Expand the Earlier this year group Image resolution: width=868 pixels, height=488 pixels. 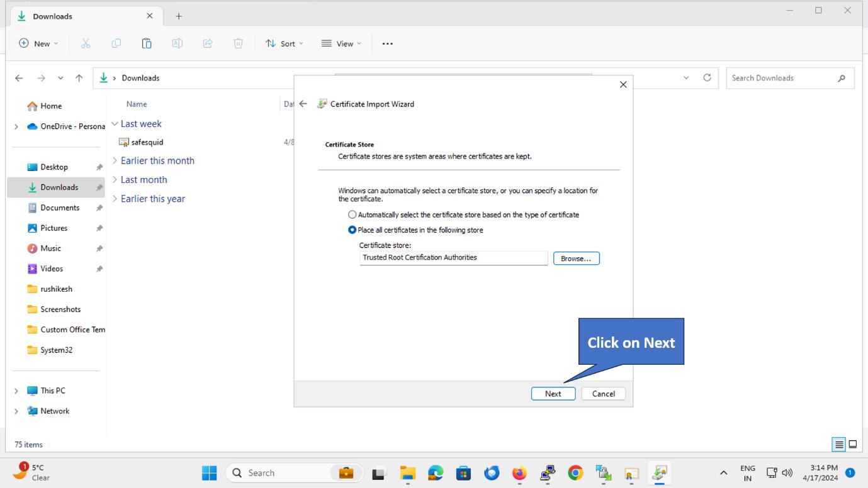(x=115, y=199)
